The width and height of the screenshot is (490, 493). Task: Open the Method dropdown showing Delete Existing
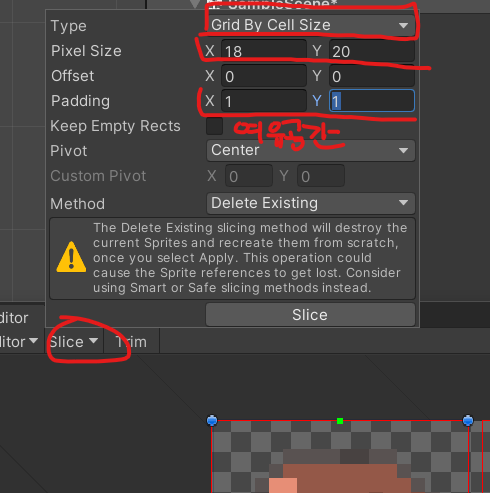(311, 203)
